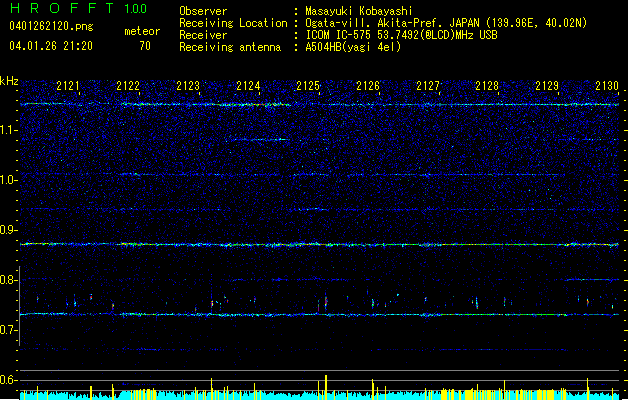Click the 2122 time marker
Viewport: 629px width, 400px height.
coord(128,86)
